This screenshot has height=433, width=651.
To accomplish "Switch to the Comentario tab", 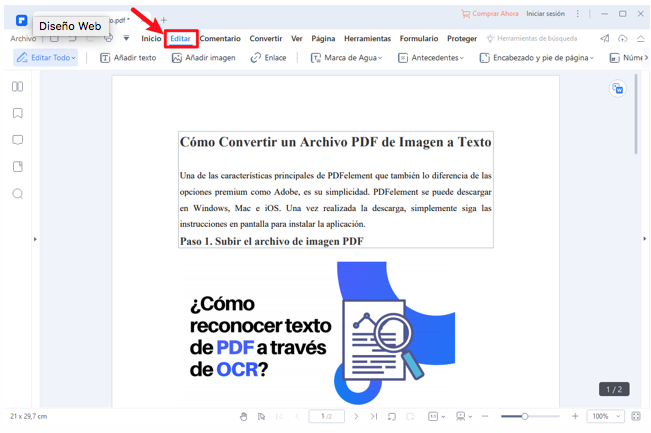I will click(x=220, y=39).
